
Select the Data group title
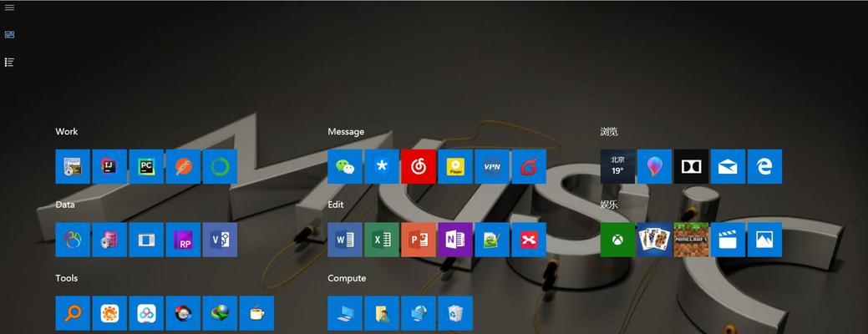pyautogui.click(x=65, y=205)
